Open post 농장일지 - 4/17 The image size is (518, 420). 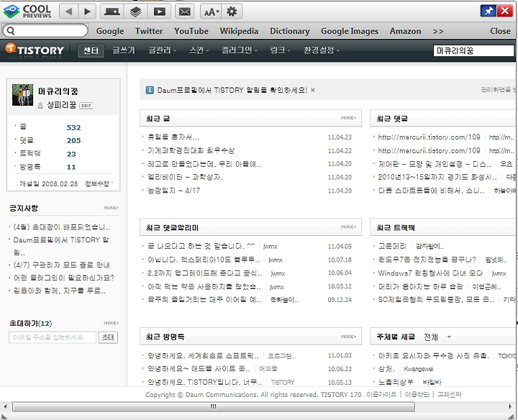pos(174,191)
